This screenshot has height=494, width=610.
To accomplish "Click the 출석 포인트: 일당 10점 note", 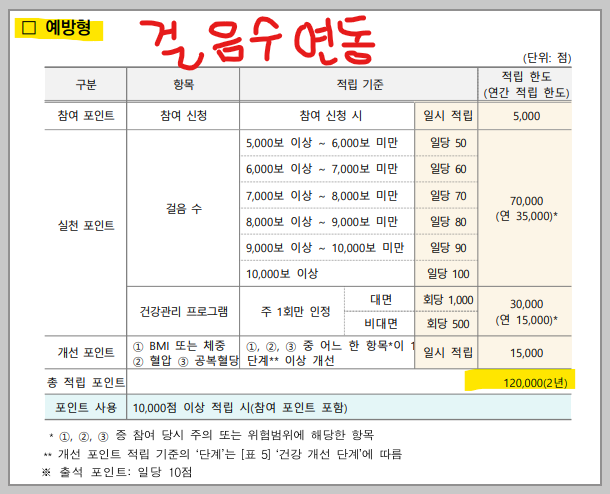I will point(117,472).
